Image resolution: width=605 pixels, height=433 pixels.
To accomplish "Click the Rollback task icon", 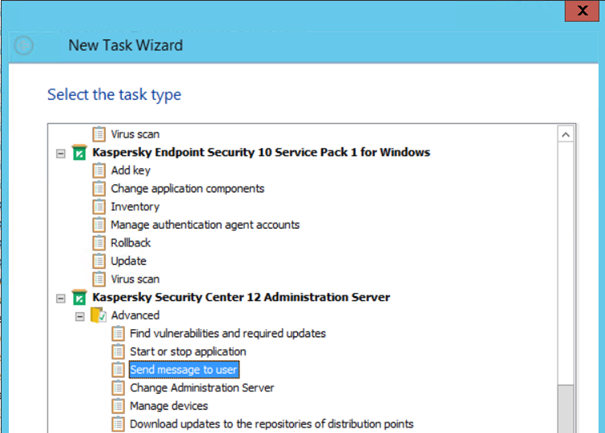I will pyautogui.click(x=99, y=243).
